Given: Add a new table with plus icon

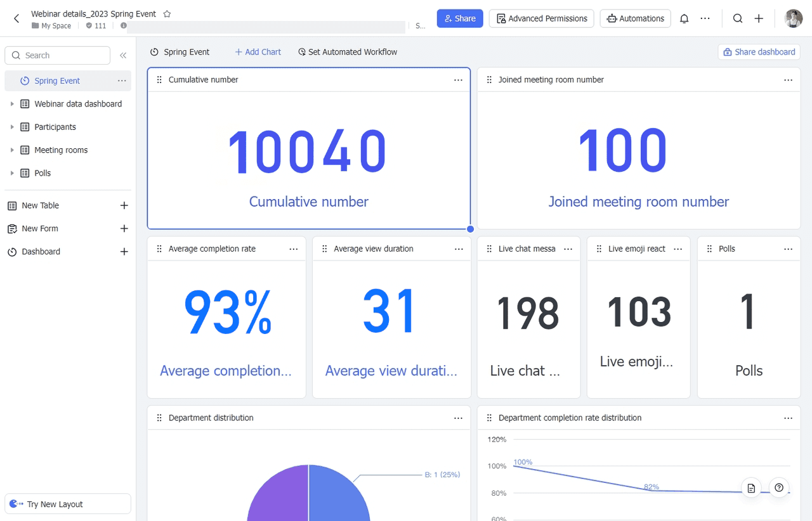Looking at the screenshot, I should [x=124, y=205].
